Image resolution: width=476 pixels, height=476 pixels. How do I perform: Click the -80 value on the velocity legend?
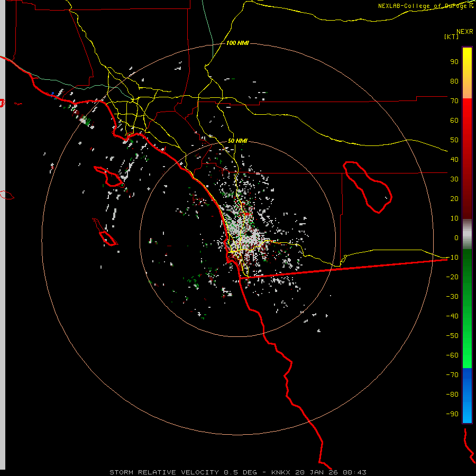pyautogui.click(x=452, y=395)
